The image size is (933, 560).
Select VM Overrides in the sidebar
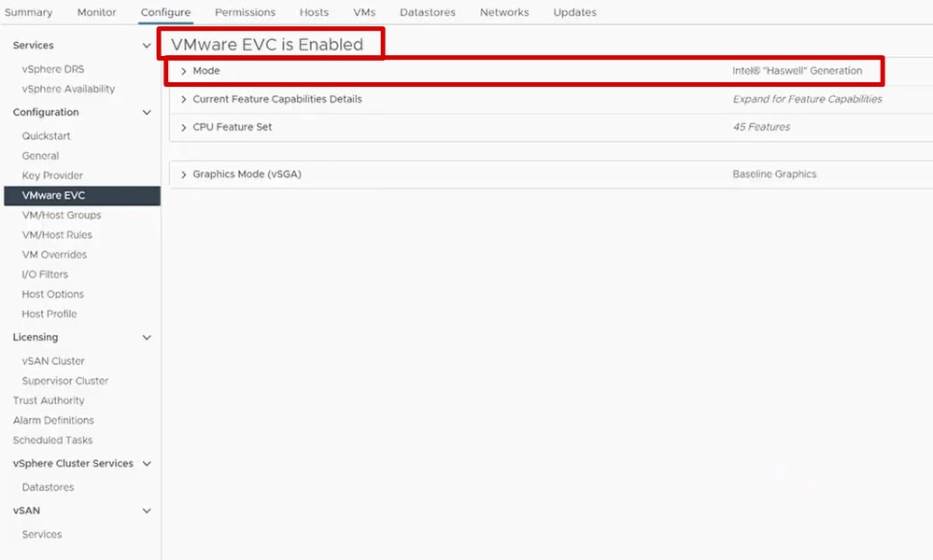[x=54, y=255]
